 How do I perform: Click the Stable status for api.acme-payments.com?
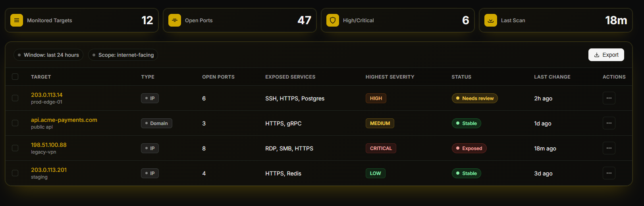467,123
